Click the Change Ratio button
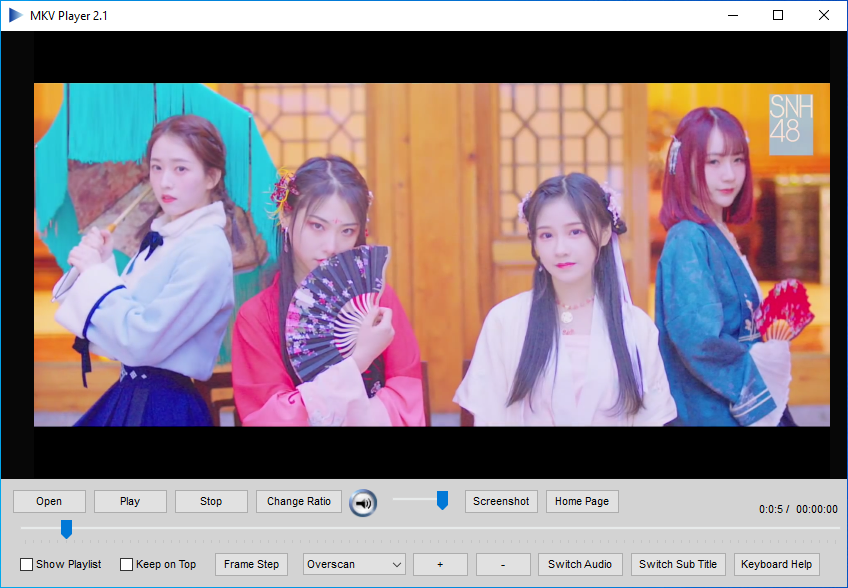The width and height of the screenshot is (848, 588). point(299,502)
